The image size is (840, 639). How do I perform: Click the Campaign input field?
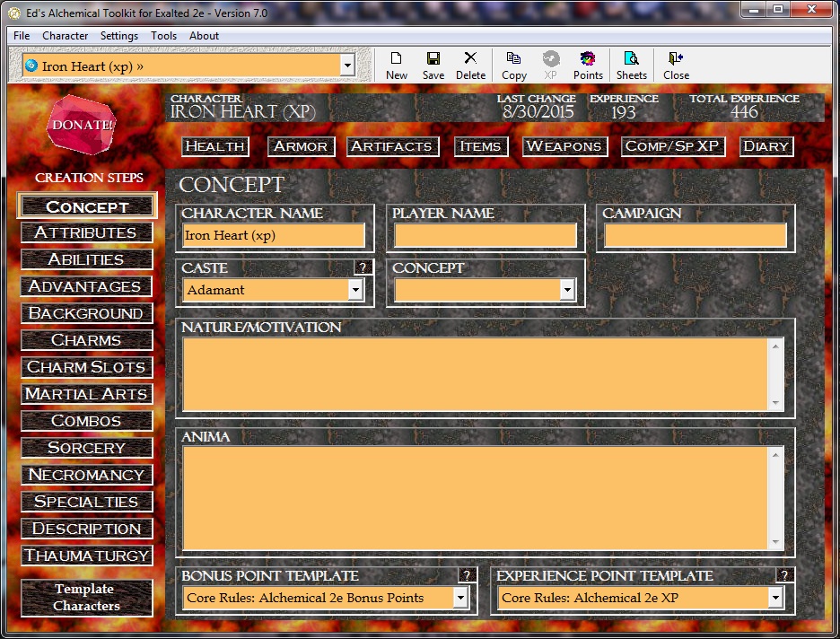(x=695, y=235)
